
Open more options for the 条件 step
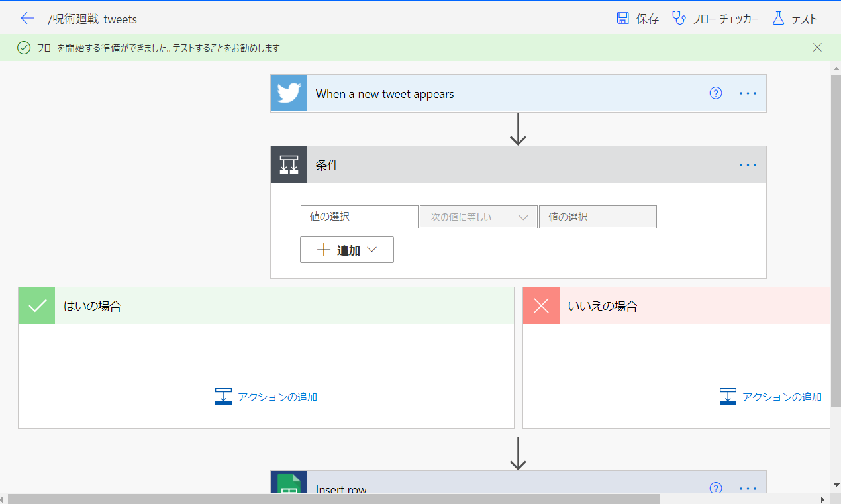pyautogui.click(x=748, y=165)
